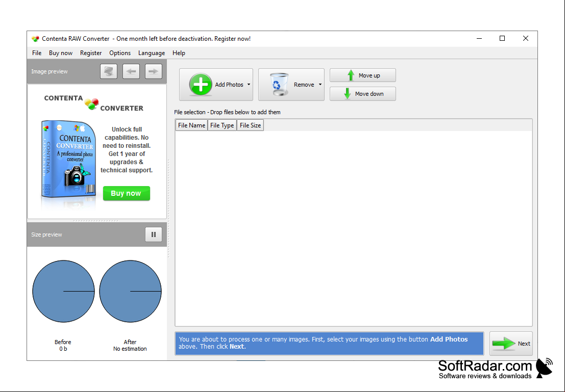Proceed with the Next button
This screenshot has height=392, width=565.
[x=511, y=344]
